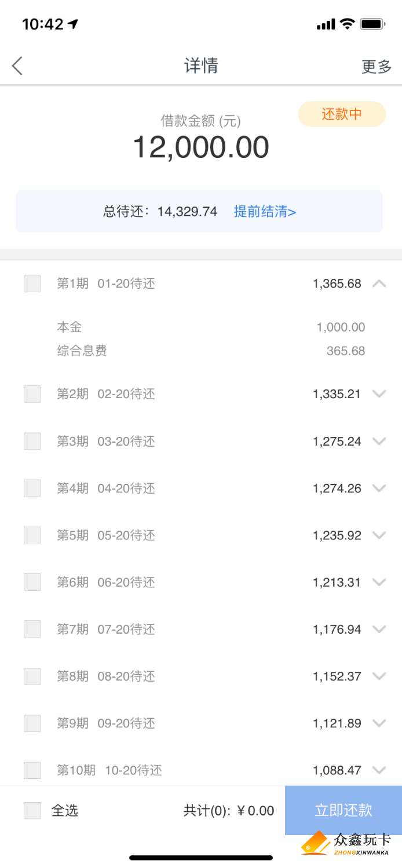Expand the 第2期 installment chevron

point(379,394)
